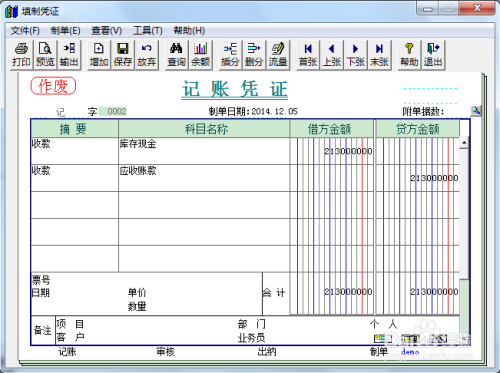Open the 帮助(H) menu
The image size is (500, 373).
pos(189,31)
